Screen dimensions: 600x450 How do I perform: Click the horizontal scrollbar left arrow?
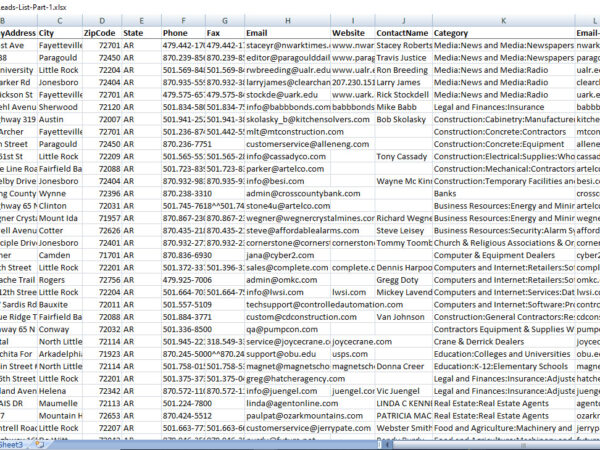388,445
